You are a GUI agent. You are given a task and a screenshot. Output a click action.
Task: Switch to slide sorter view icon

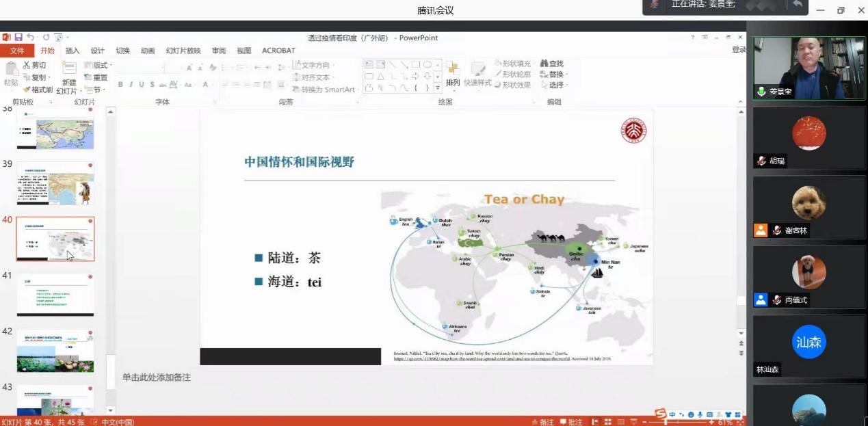(607, 422)
